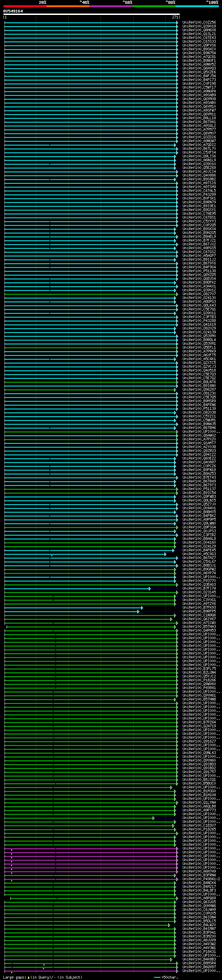Select the label UniRef100_O24129

[199, 546]
